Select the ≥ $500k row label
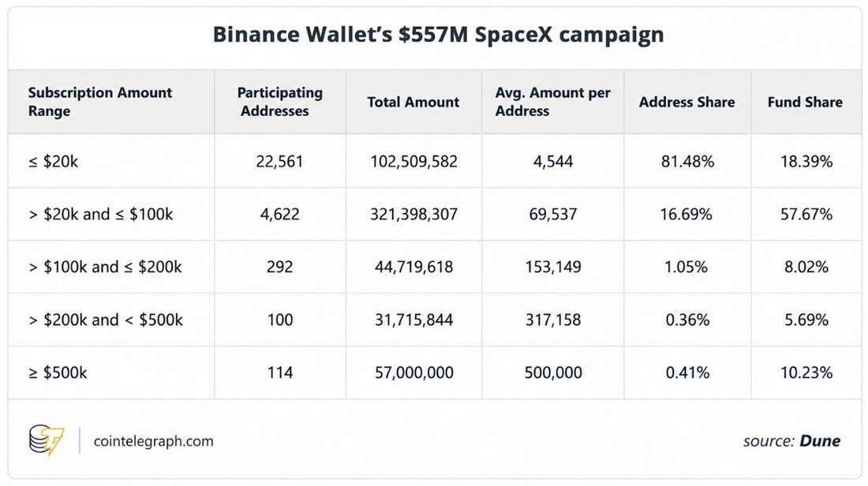The width and height of the screenshot is (868, 486). click(x=58, y=372)
